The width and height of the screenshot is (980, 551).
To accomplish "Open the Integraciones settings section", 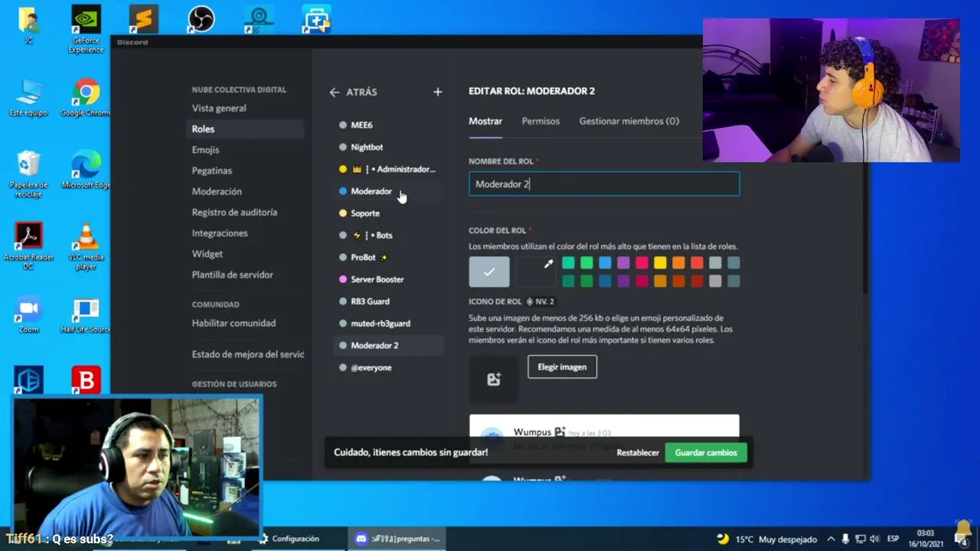I will (220, 233).
